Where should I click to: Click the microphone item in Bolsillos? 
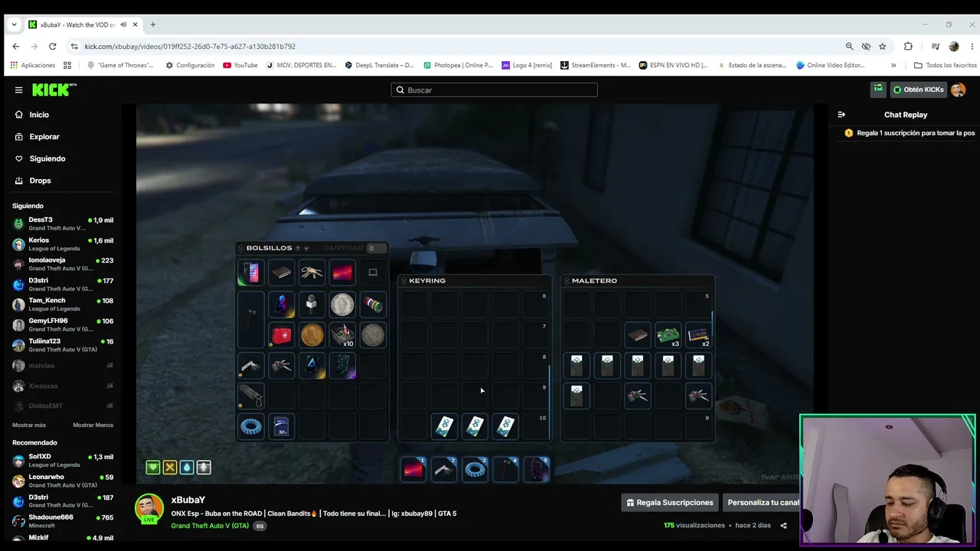pyautogui.click(x=312, y=304)
